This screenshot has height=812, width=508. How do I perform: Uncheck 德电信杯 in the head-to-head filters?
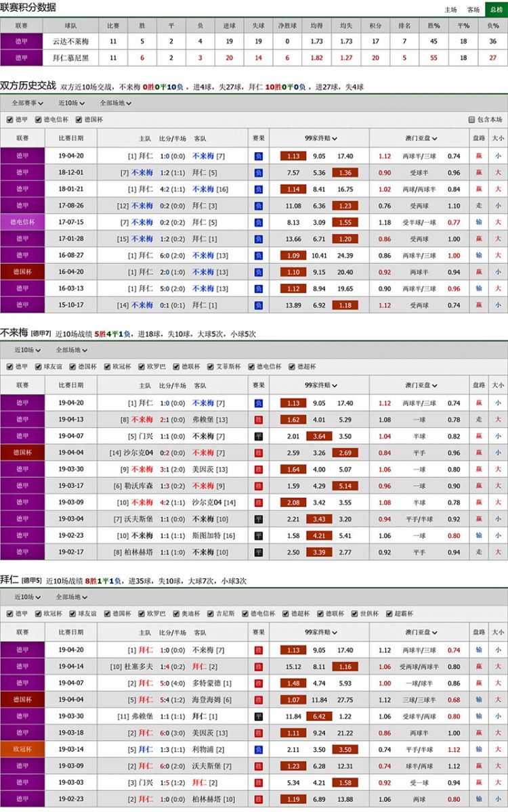[x=39, y=120]
